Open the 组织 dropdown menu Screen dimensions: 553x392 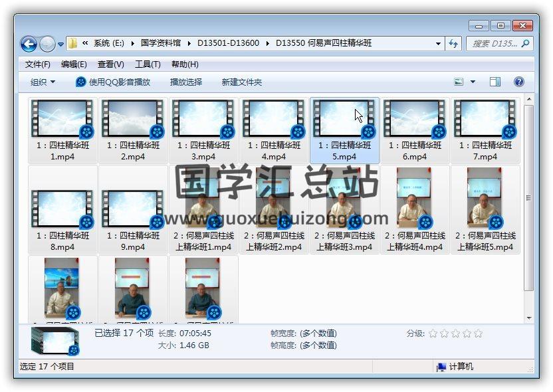click(43, 82)
